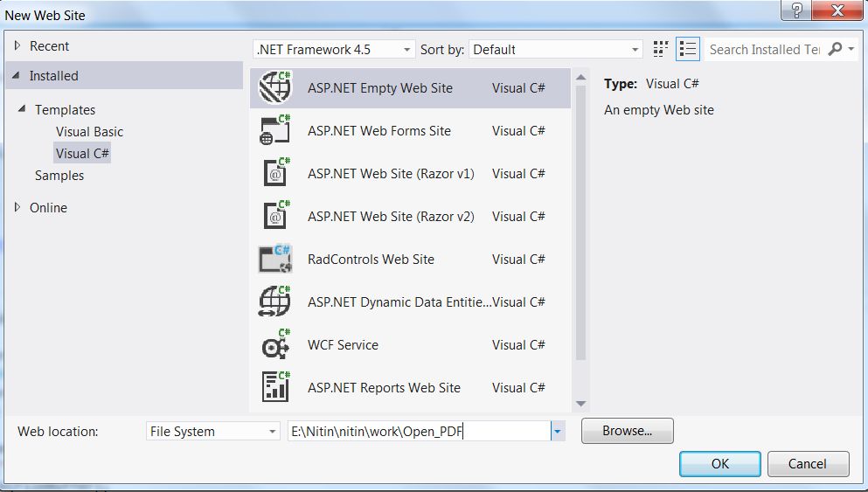The height and width of the screenshot is (492, 868).
Task: Click 'Visual C#' in WCF Service row
Action: [518, 345]
